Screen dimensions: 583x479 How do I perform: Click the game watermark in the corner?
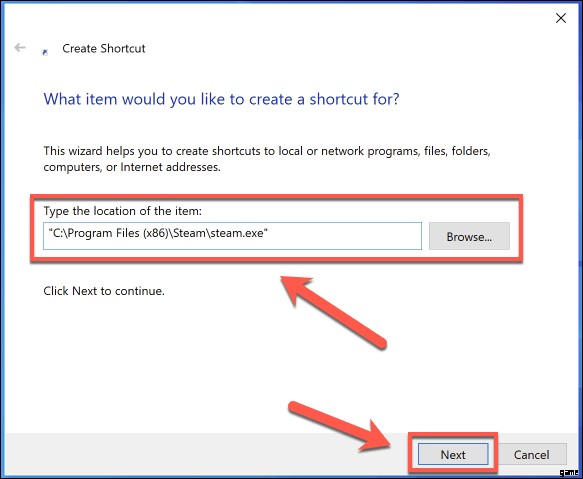tap(568, 472)
